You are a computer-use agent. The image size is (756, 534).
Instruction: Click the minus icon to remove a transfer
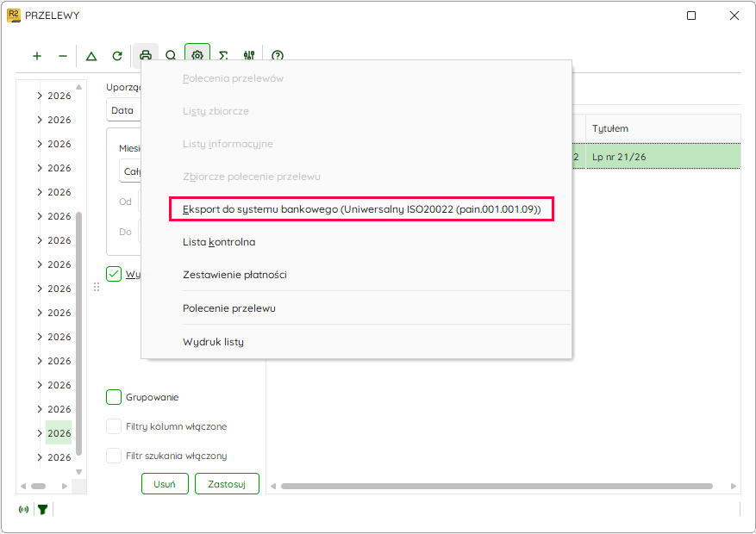tap(63, 56)
